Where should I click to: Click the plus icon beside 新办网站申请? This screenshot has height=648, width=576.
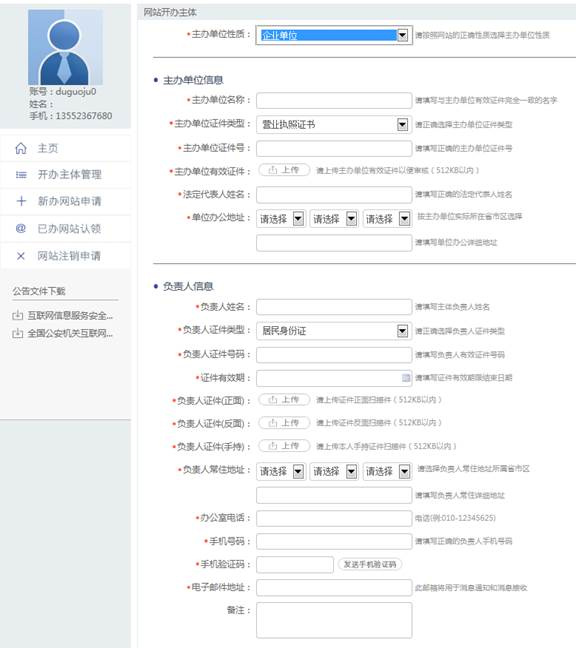pos(21,201)
